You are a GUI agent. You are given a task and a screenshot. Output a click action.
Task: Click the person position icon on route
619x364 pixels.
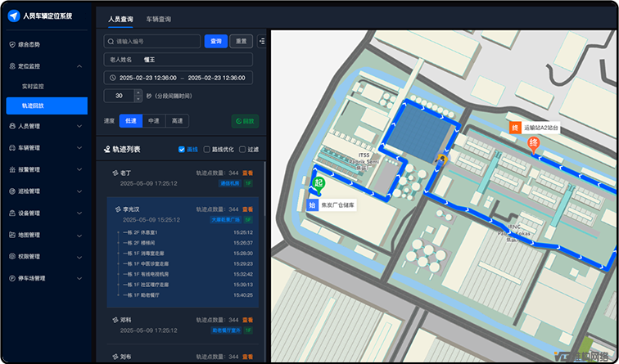[442, 160]
